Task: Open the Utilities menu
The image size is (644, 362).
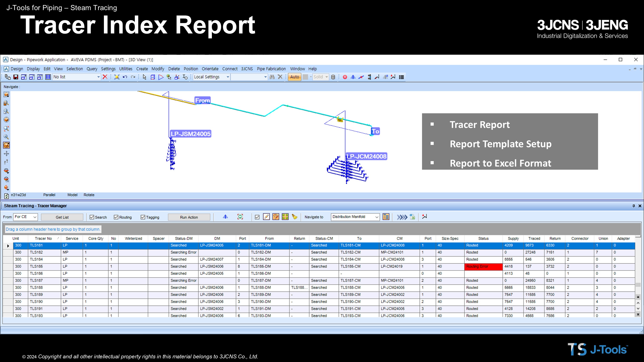Action: point(126,69)
